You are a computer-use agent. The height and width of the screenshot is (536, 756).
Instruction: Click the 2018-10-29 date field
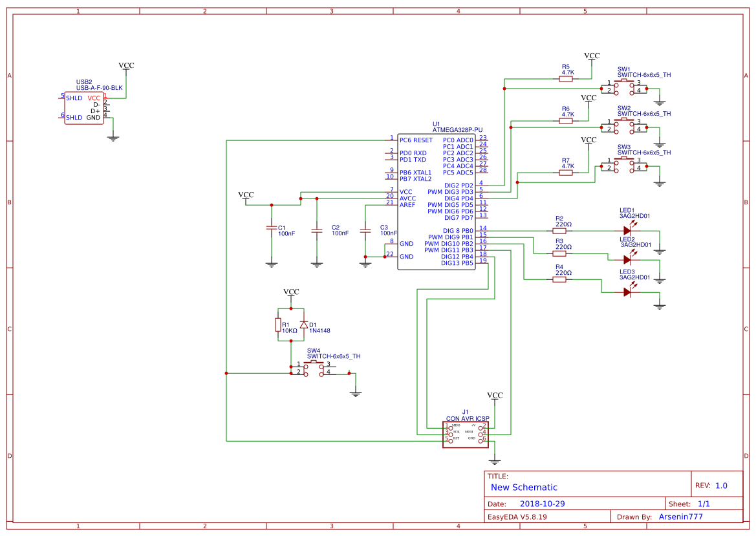tap(541, 502)
